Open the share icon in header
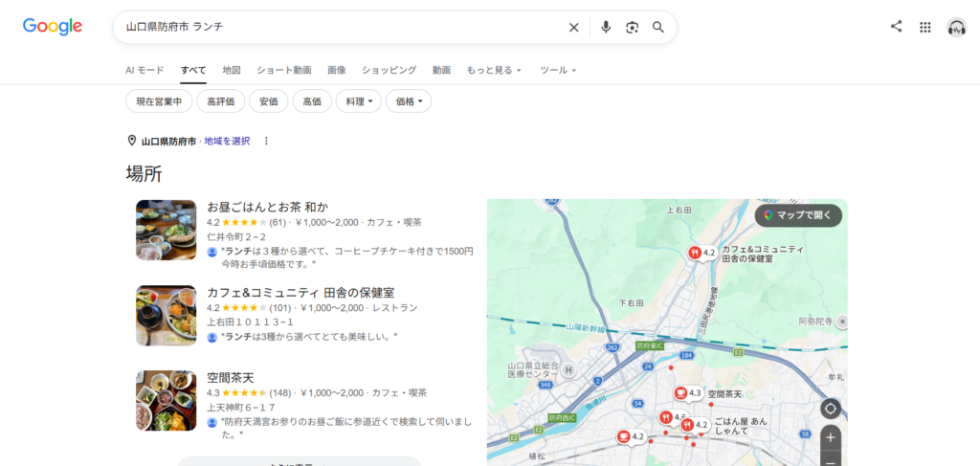Screen dimensions: 980x466 (x=896, y=26)
